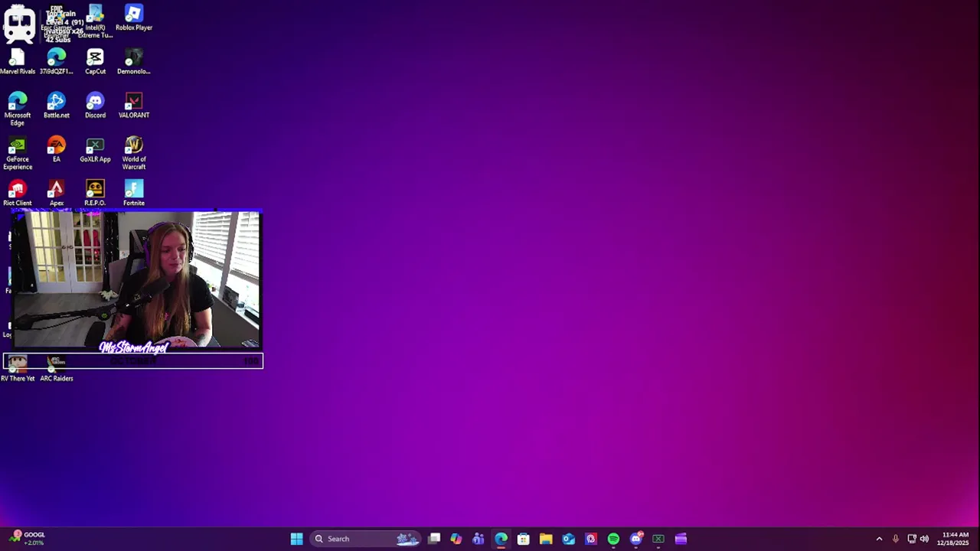The height and width of the screenshot is (551, 980).
Task: Click the webcam overlay of the streamer
Action: (x=136, y=280)
